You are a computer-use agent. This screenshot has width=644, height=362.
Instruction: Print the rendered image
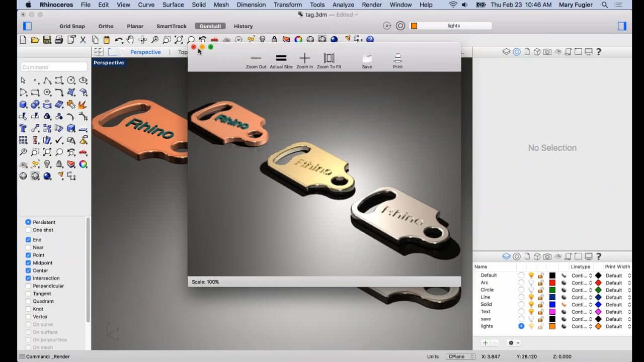(x=398, y=61)
